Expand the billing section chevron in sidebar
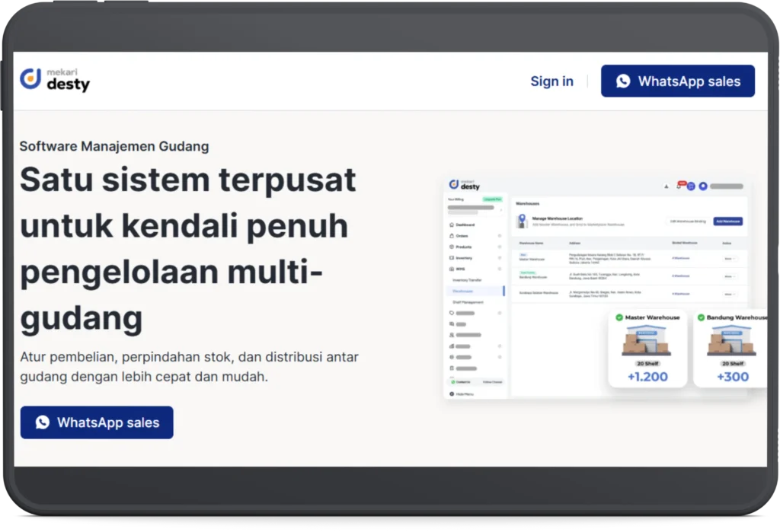 [x=501, y=210]
